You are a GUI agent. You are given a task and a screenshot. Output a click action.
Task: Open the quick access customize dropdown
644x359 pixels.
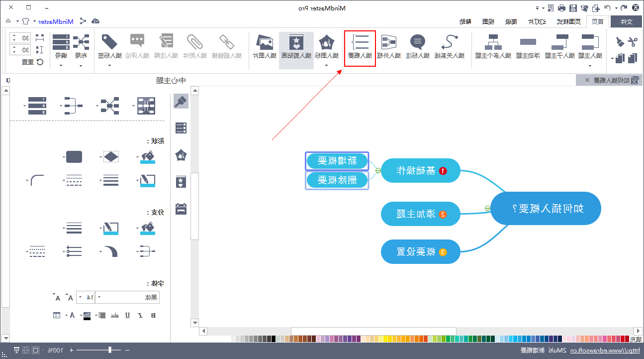coord(538,7)
